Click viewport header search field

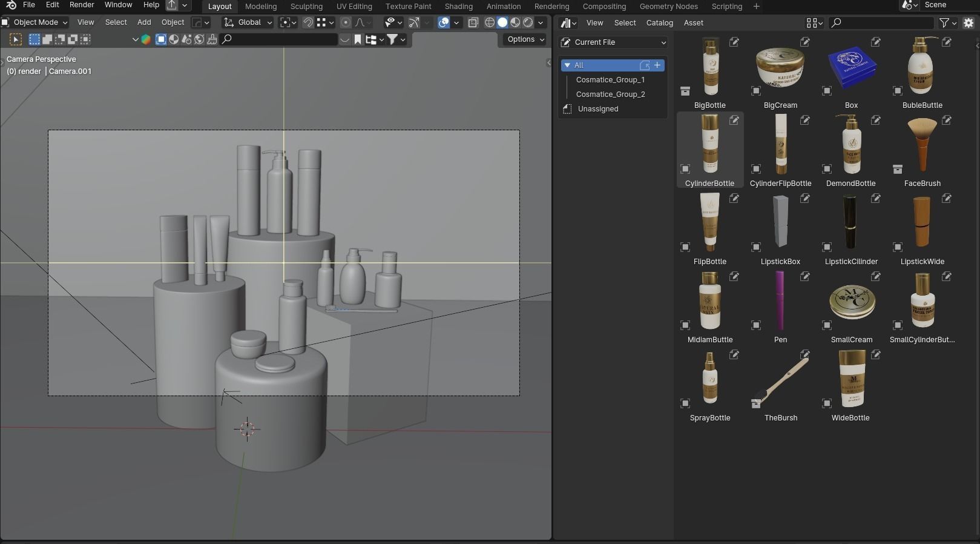(279, 39)
